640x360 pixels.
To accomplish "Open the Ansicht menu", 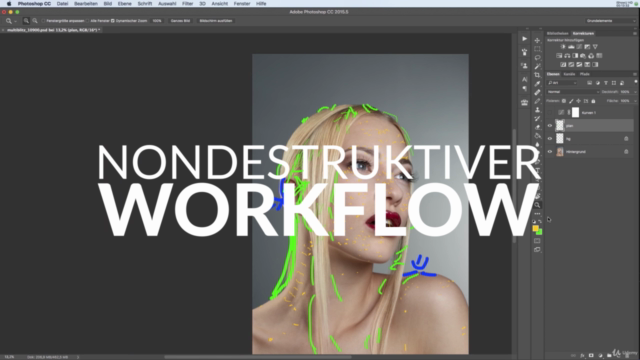I will 220,4.
